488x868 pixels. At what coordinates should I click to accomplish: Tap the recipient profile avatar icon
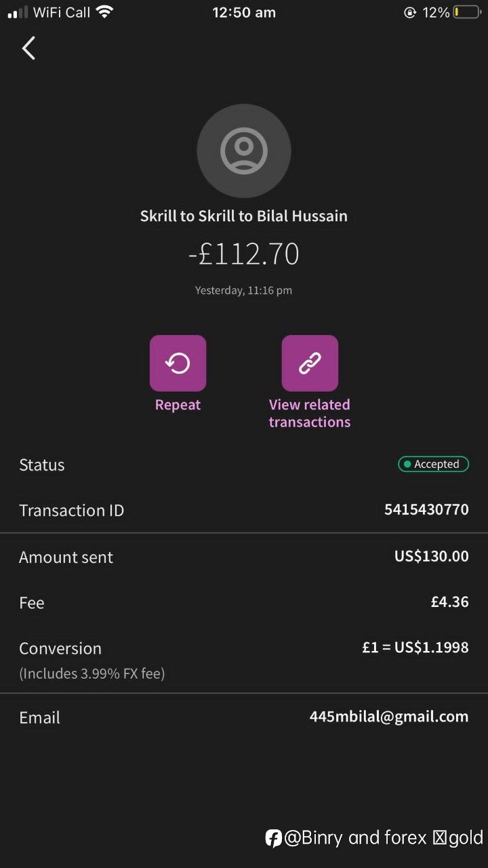point(244,151)
